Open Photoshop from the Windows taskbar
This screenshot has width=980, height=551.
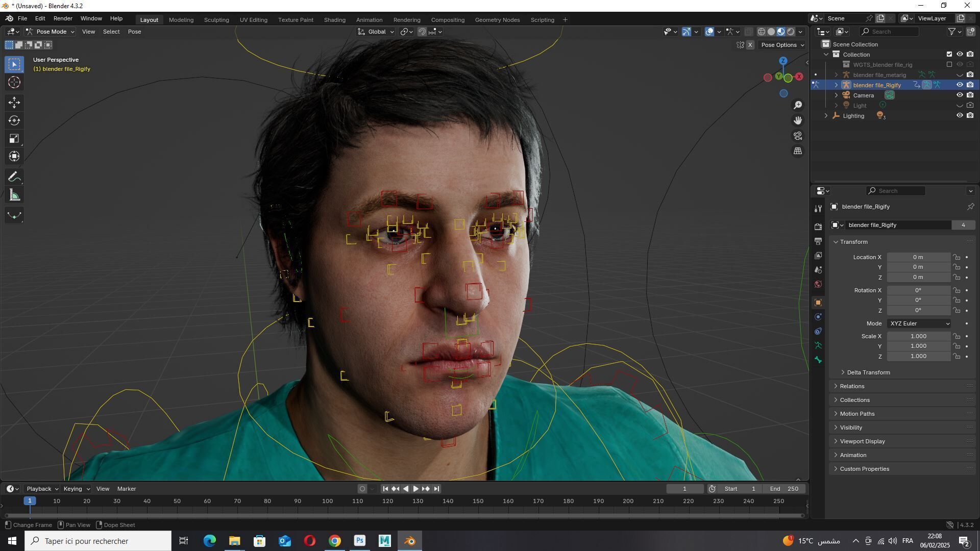[360, 541]
